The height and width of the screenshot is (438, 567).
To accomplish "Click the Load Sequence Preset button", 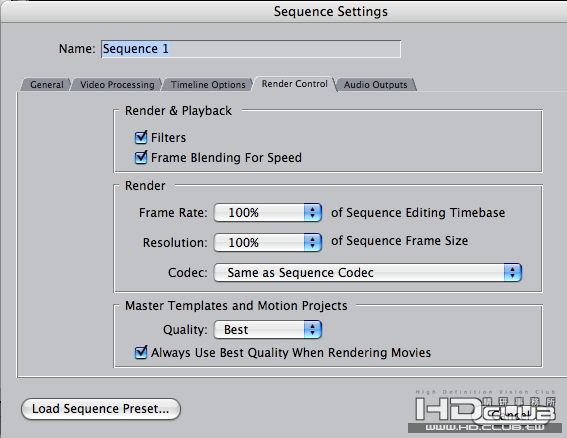I will pyautogui.click(x=101, y=409).
